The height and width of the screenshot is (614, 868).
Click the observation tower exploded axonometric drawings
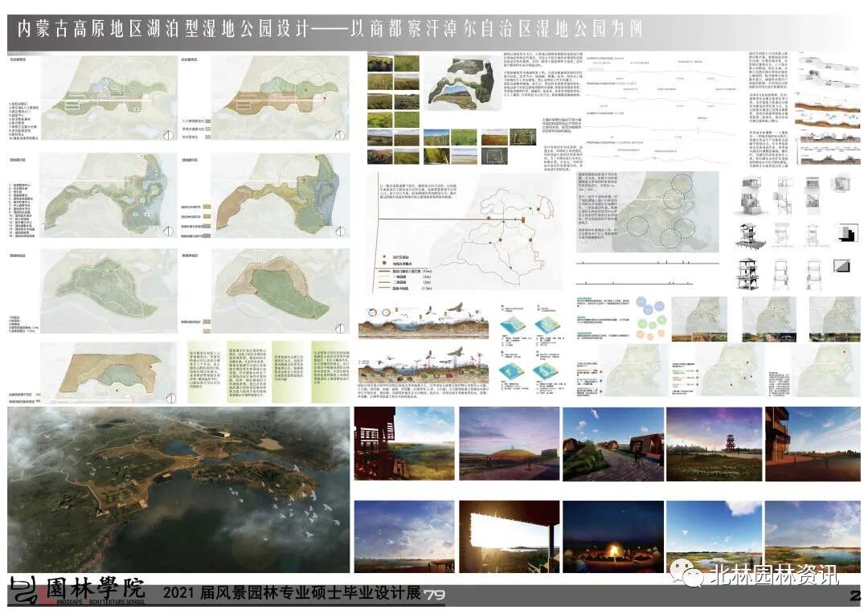[x=796, y=232]
